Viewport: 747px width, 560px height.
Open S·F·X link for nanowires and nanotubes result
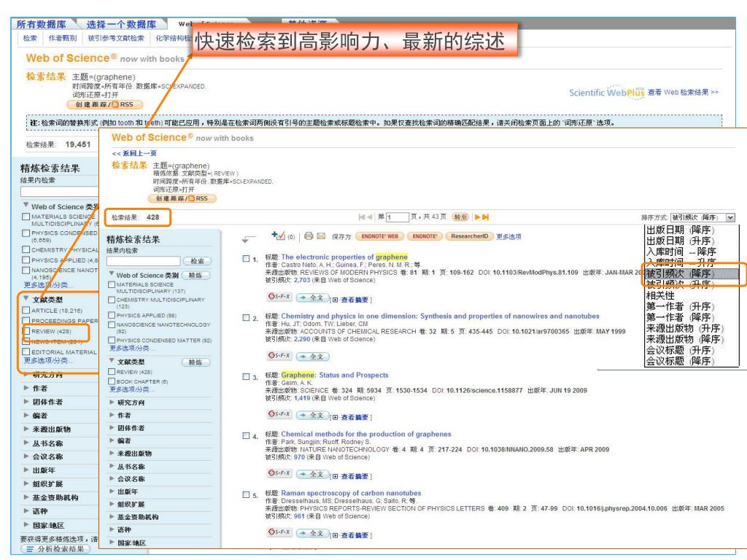[279, 356]
